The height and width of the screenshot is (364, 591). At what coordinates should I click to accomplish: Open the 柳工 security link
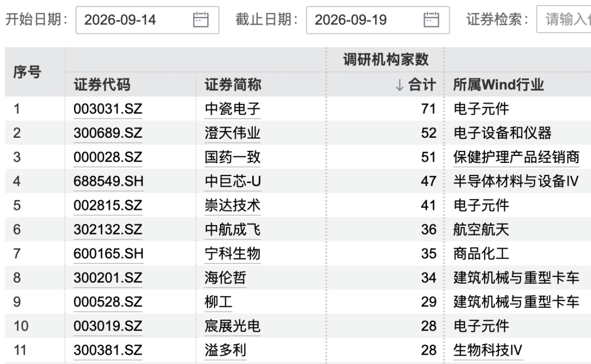click(x=218, y=302)
